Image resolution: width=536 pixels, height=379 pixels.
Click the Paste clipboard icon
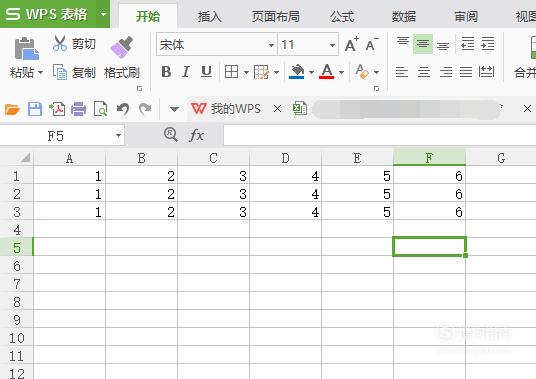click(26, 49)
